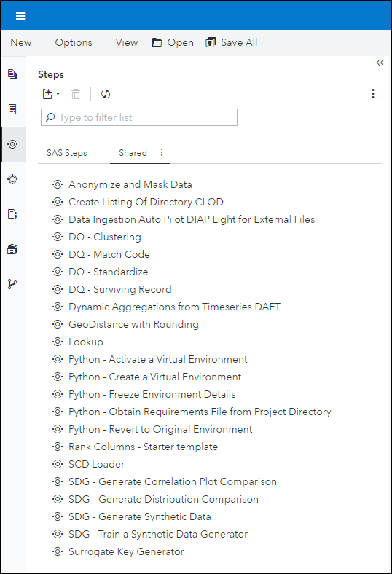The width and height of the screenshot is (392, 574).
Task: Select Create Listing Of Directory CLOD
Action: point(146,202)
